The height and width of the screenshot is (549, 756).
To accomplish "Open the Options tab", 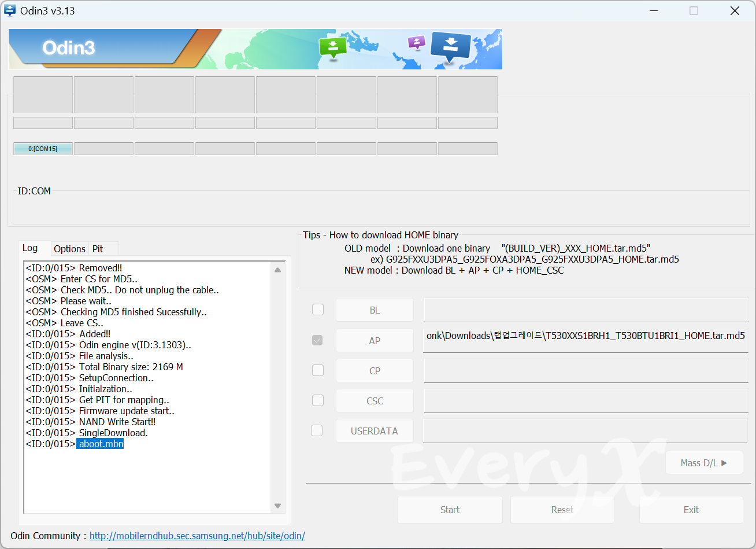I will coord(69,249).
